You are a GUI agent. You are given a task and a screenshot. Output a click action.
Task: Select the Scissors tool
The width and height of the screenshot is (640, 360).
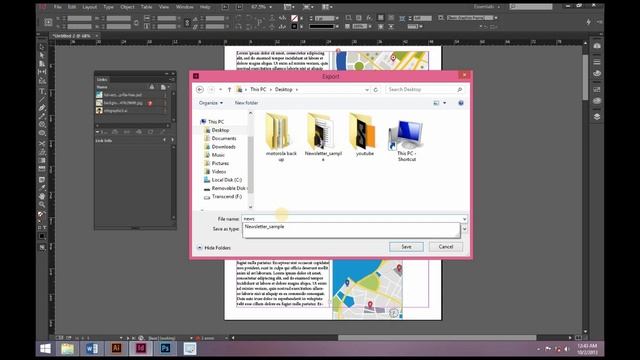[x=42, y=144]
